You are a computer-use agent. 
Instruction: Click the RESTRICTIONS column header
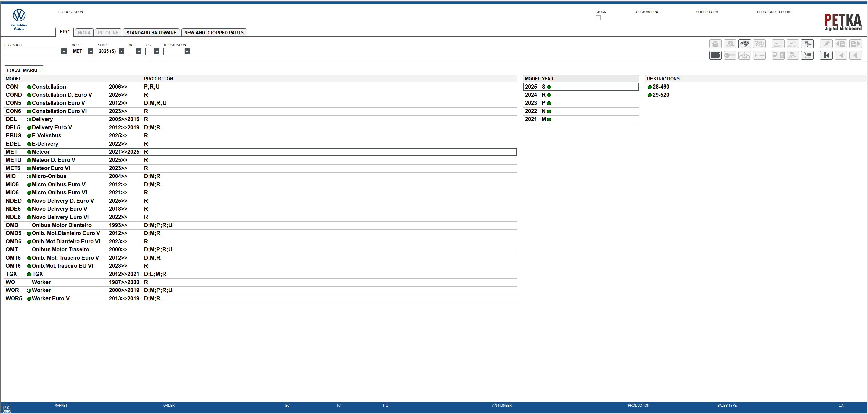(x=756, y=79)
